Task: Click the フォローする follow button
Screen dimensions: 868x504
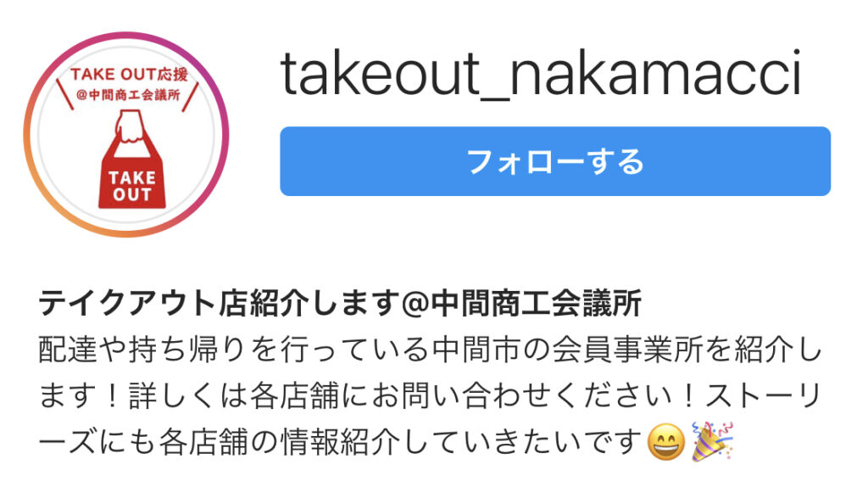Action: pos(555,161)
